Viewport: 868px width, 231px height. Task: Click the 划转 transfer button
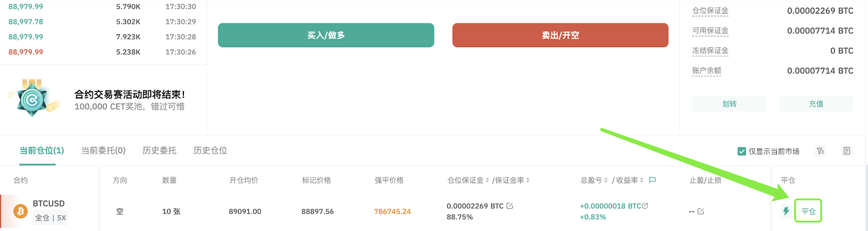click(730, 104)
